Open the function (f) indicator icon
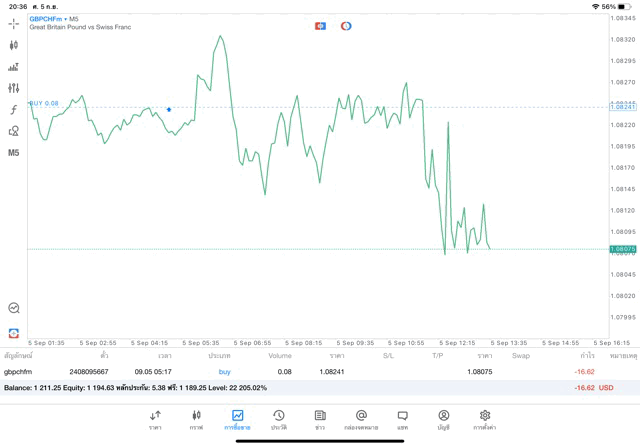This screenshot has height=447, width=640. [x=13, y=110]
